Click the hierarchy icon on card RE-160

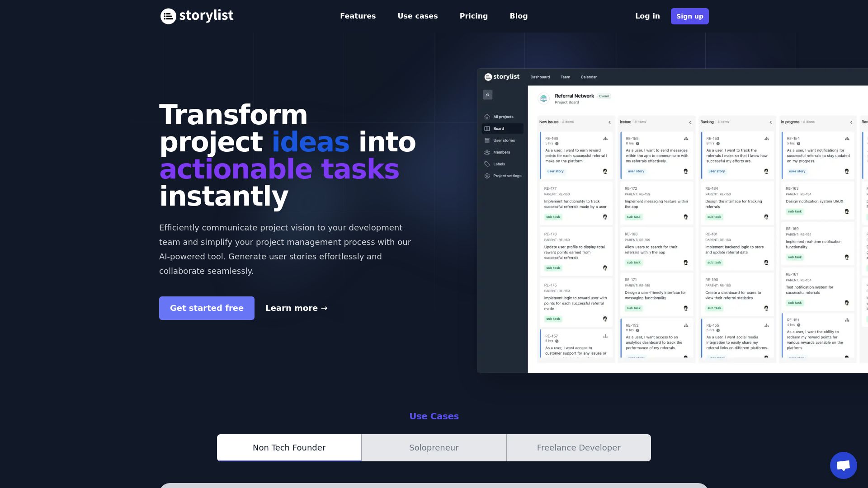[x=605, y=139]
